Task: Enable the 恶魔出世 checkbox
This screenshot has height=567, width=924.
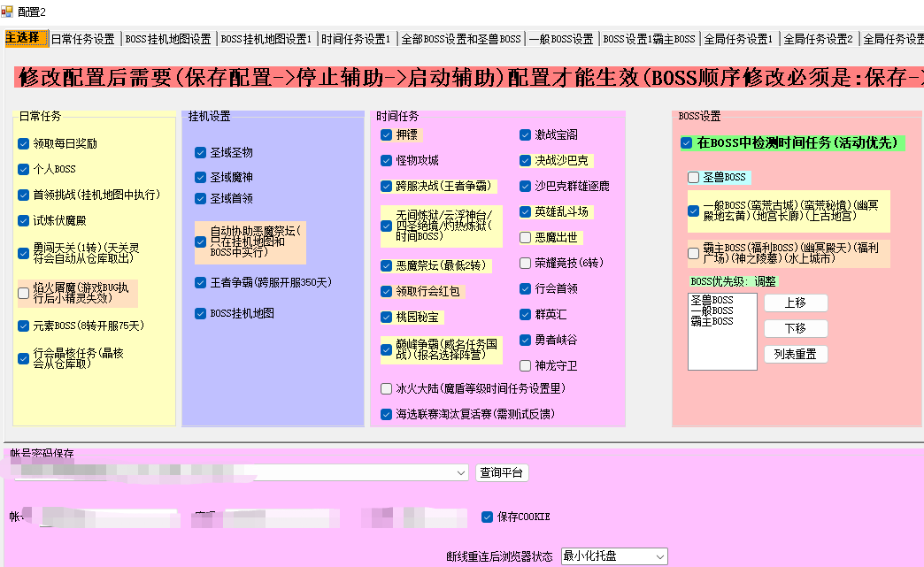Action: click(x=525, y=237)
